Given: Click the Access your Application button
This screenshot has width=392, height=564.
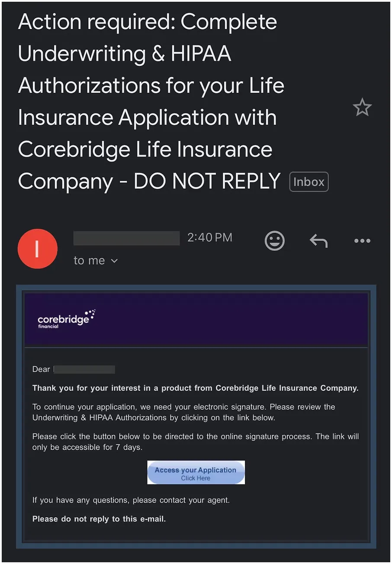Looking at the screenshot, I should pyautogui.click(x=196, y=473).
